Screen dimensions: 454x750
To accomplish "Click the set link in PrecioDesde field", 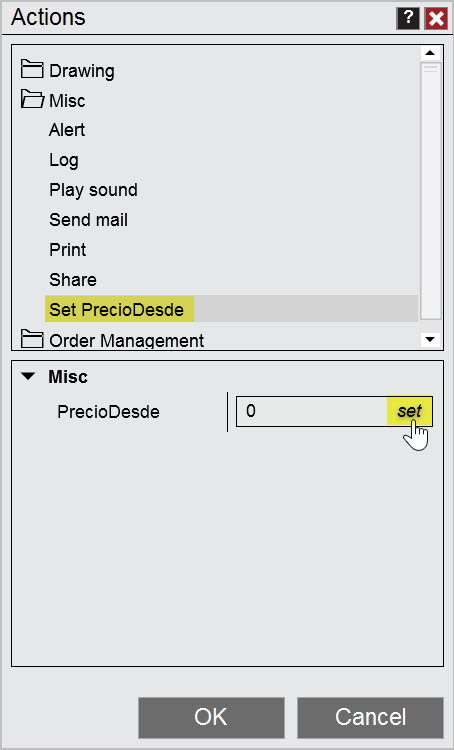I will click(x=410, y=410).
